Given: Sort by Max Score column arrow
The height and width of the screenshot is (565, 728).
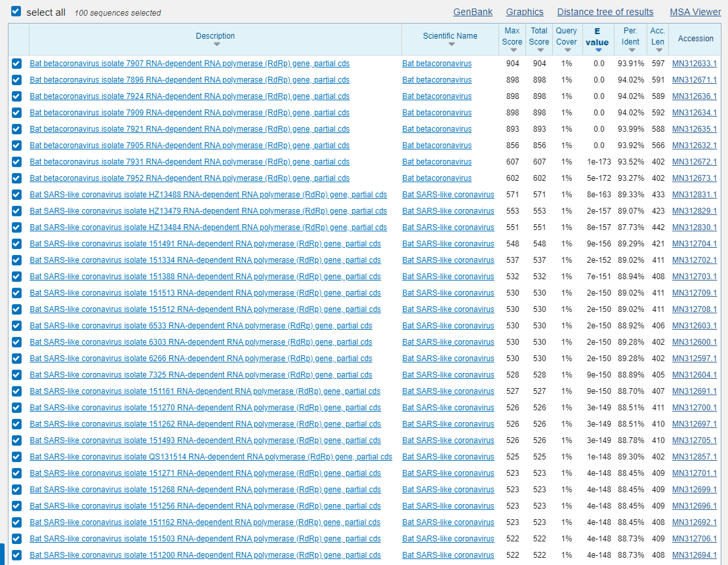Looking at the screenshot, I should tap(513, 50).
